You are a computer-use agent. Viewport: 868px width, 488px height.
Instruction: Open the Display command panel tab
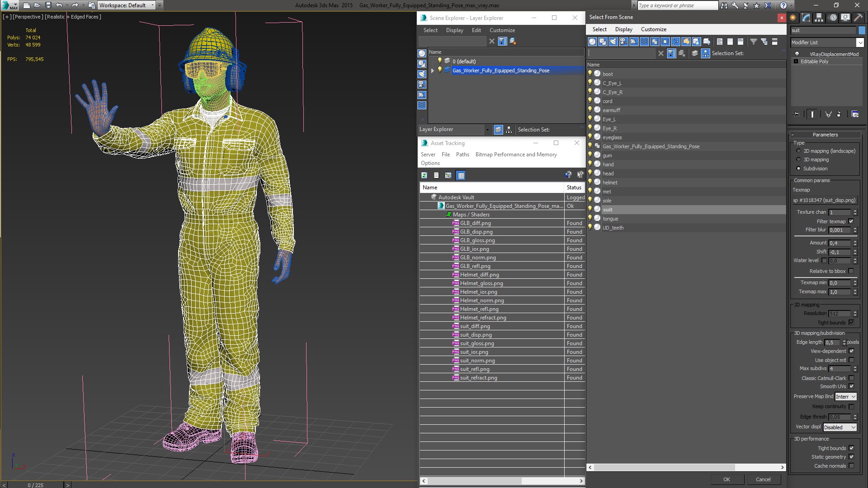pos(845,18)
